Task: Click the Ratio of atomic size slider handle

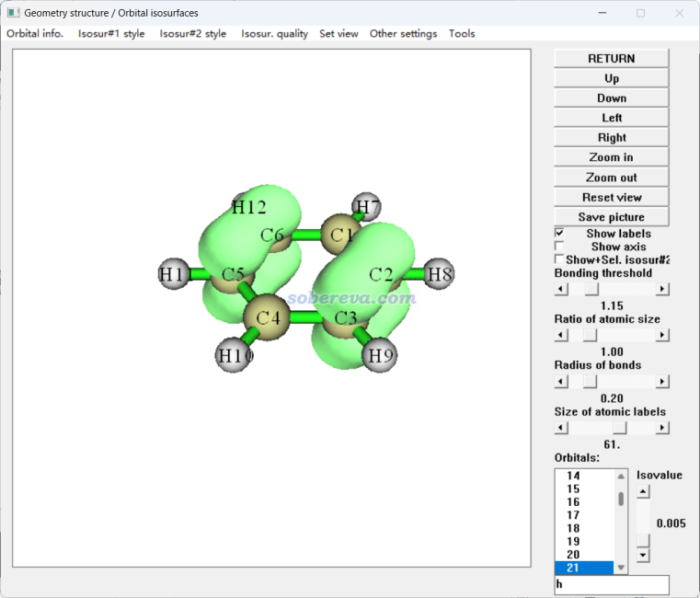Action: point(590,335)
